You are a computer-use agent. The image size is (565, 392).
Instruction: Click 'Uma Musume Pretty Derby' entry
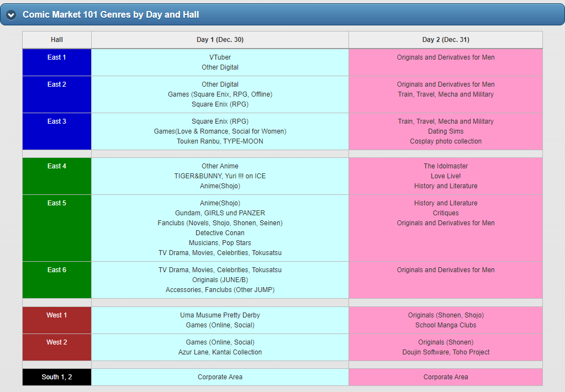(220, 315)
